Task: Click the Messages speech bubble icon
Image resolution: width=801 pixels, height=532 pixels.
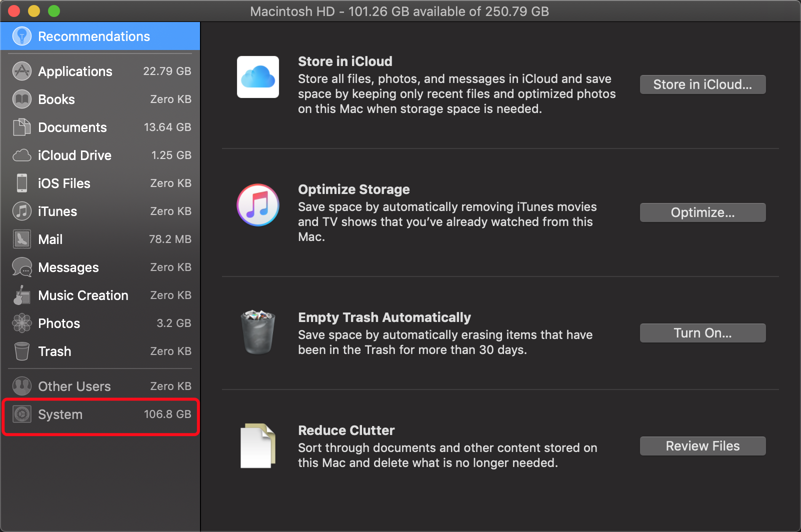Action: [22, 267]
